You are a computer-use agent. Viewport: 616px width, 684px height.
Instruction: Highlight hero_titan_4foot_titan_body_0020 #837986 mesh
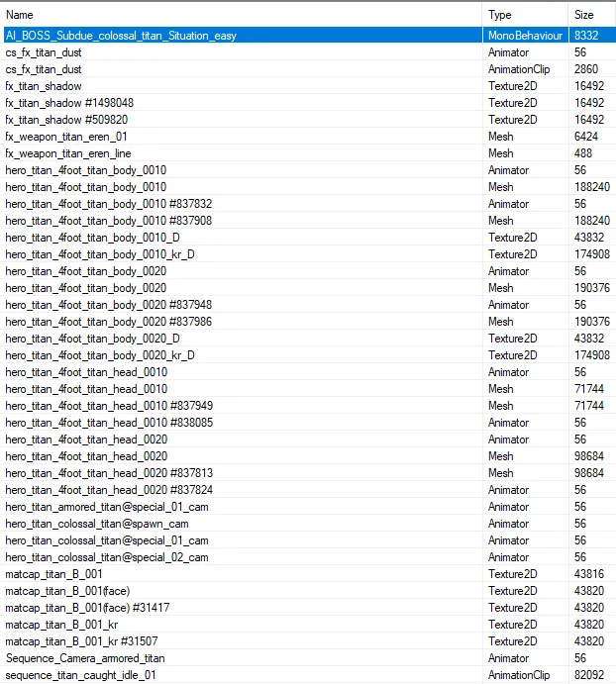108,322
